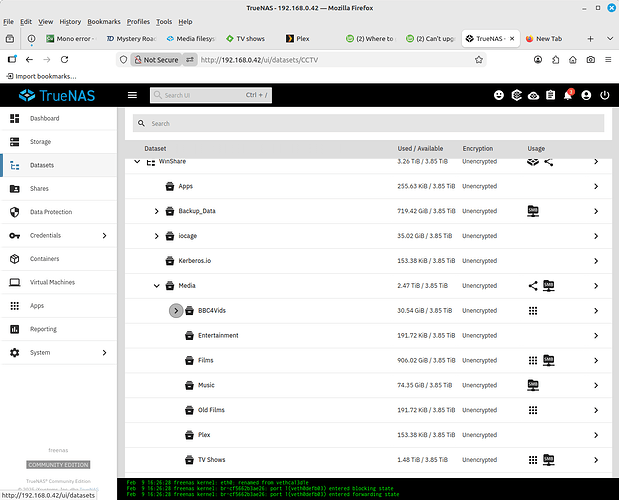Open the History menu

click(70, 22)
